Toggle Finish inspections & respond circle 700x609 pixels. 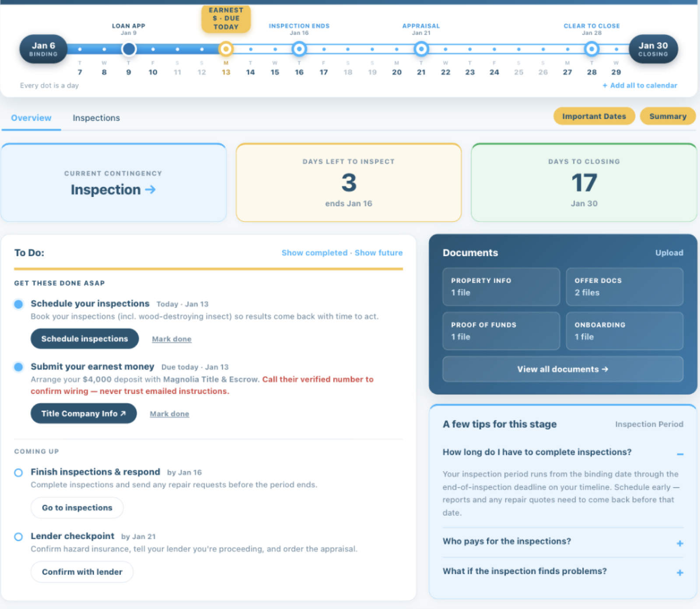(18, 472)
